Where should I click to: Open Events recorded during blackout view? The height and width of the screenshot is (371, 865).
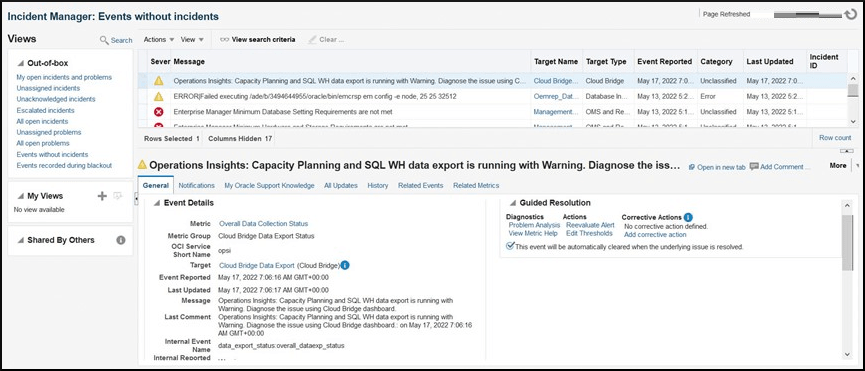pyautogui.click(x=64, y=165)
